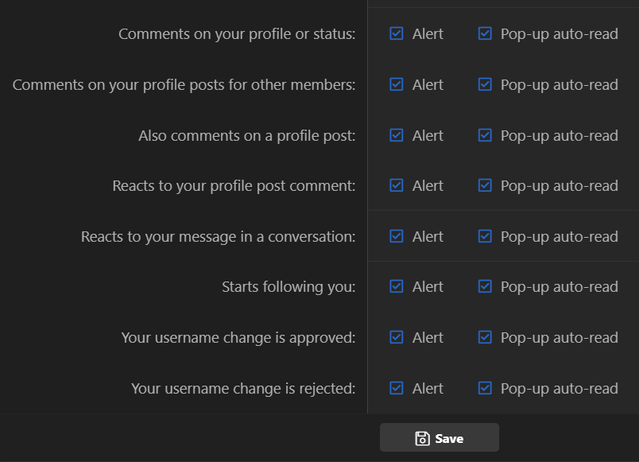Toggle Pop-up auto-read for profile posts for other members
Viewport: 639px width, 462px height.
(485, 84)
